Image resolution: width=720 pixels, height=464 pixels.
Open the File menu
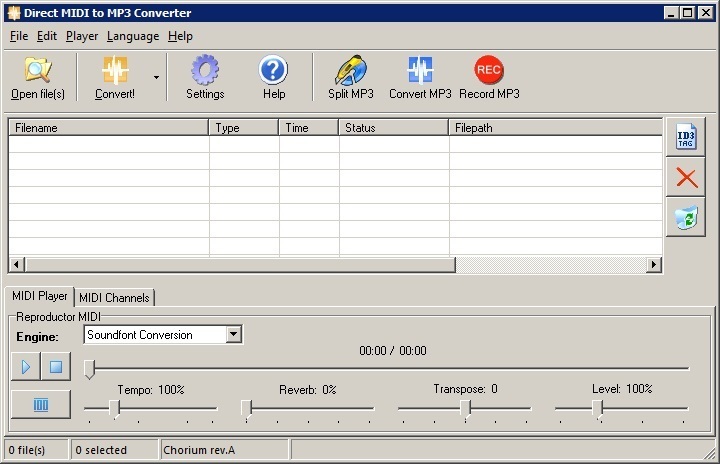click(x=19, y=36)
